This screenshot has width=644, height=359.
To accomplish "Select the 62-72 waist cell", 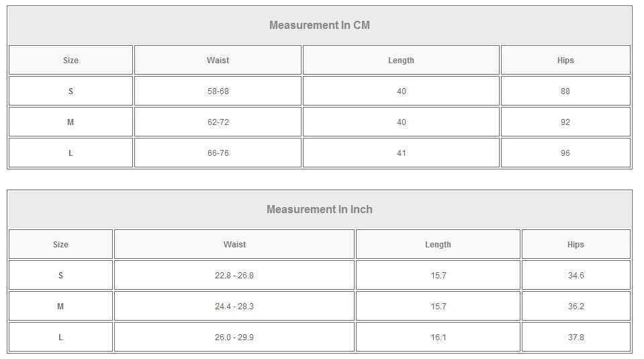I will (218, 122).
